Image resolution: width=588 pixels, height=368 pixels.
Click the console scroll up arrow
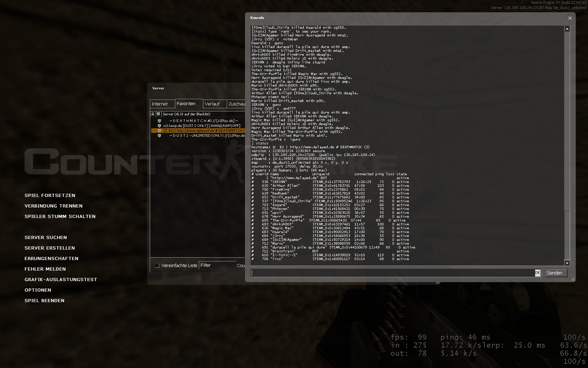click(567, 29)
